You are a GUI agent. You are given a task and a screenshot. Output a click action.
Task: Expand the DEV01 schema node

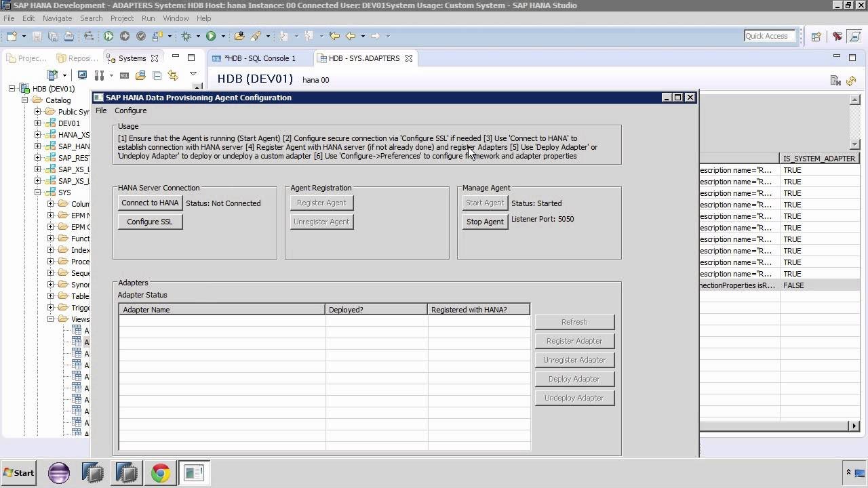pos(38,123)
